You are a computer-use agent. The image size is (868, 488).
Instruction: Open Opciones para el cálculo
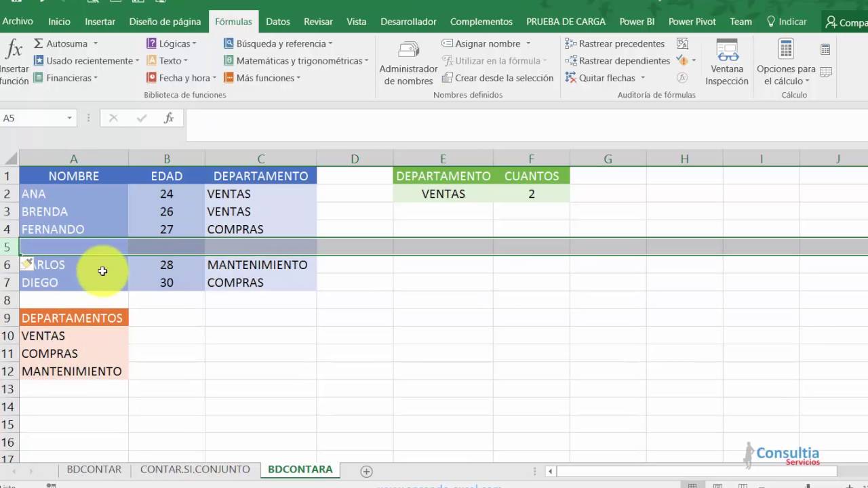click(x=786, y=63)
